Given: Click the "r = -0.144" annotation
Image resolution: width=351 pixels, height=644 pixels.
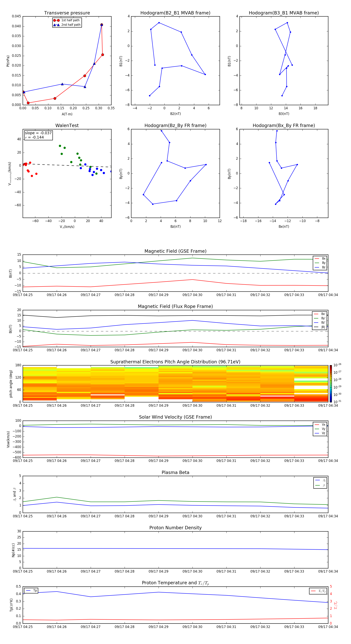Looking at the screenshot, I should (x=35, y=137).
